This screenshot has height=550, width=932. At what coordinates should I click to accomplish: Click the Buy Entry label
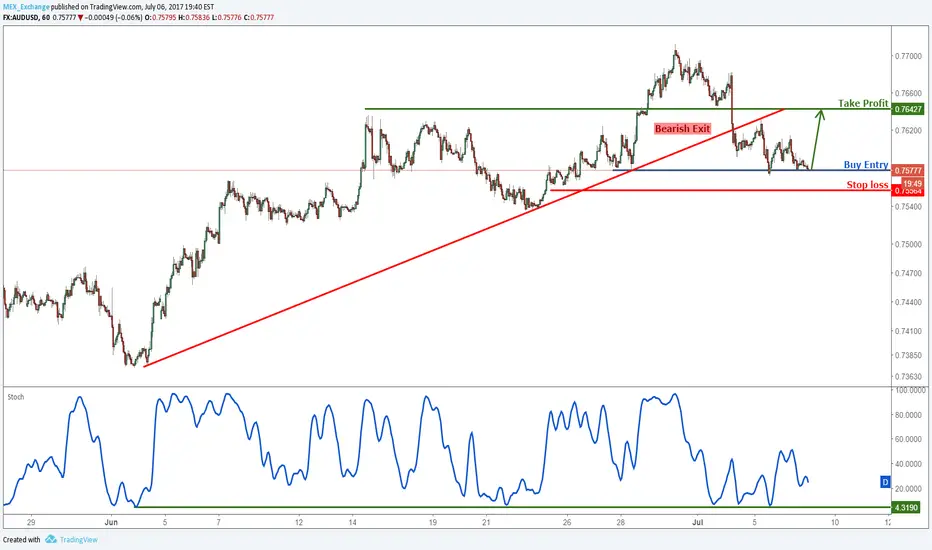pos(866,165)
